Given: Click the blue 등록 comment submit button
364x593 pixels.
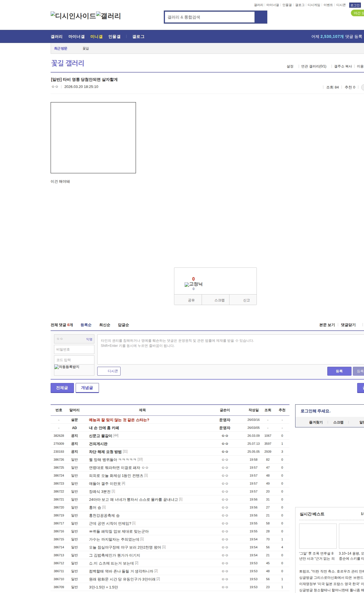Looking at the screenshot, I should [339, 371].
